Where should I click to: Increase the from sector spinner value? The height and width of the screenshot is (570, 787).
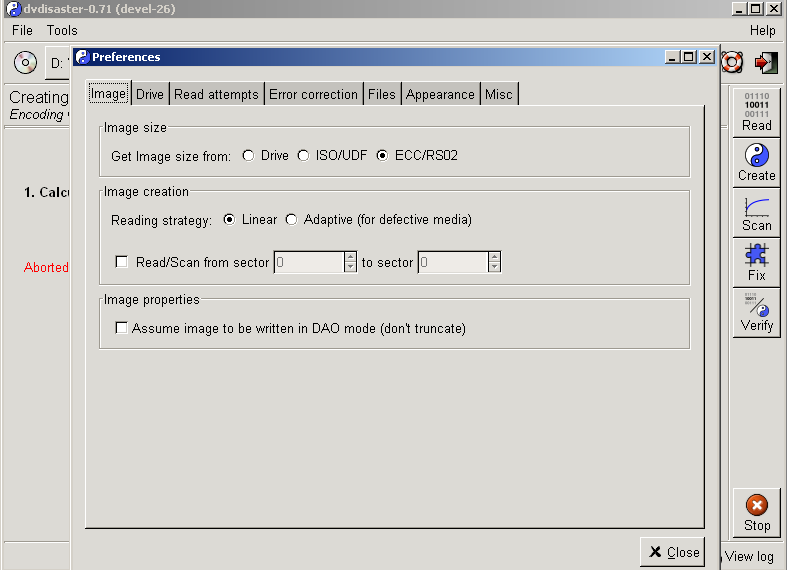coord(350,257)
